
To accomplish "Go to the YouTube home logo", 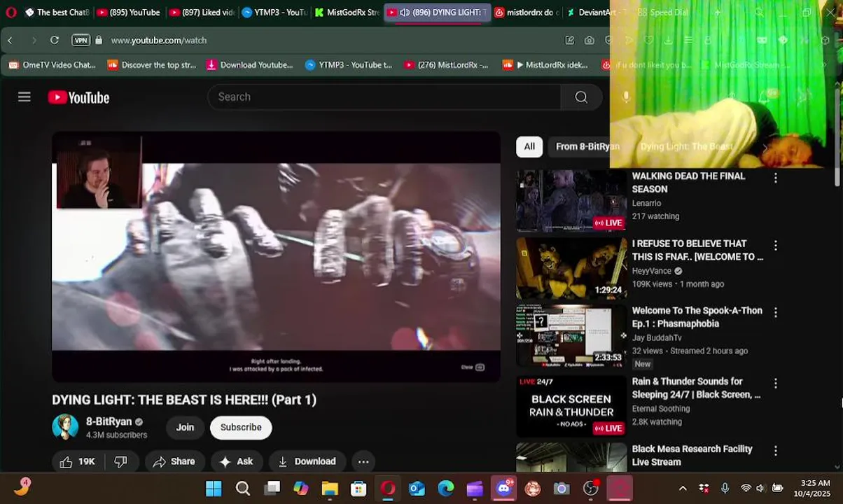I will tap(78, 97).
